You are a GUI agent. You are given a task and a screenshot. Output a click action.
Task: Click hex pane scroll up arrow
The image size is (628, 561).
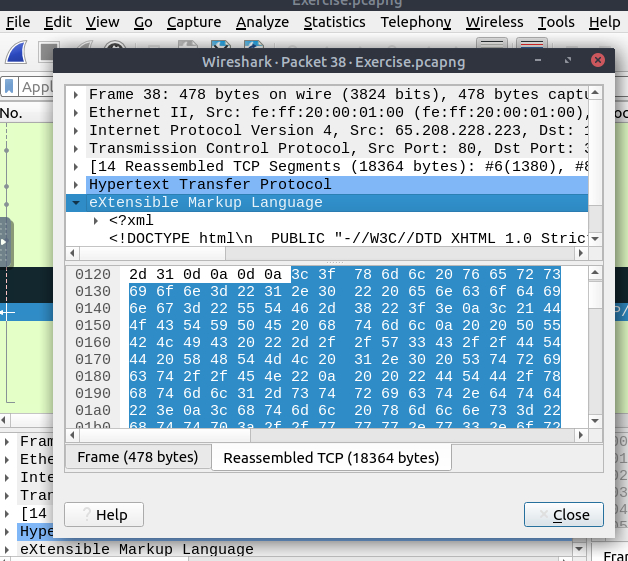tap(595, 273)
